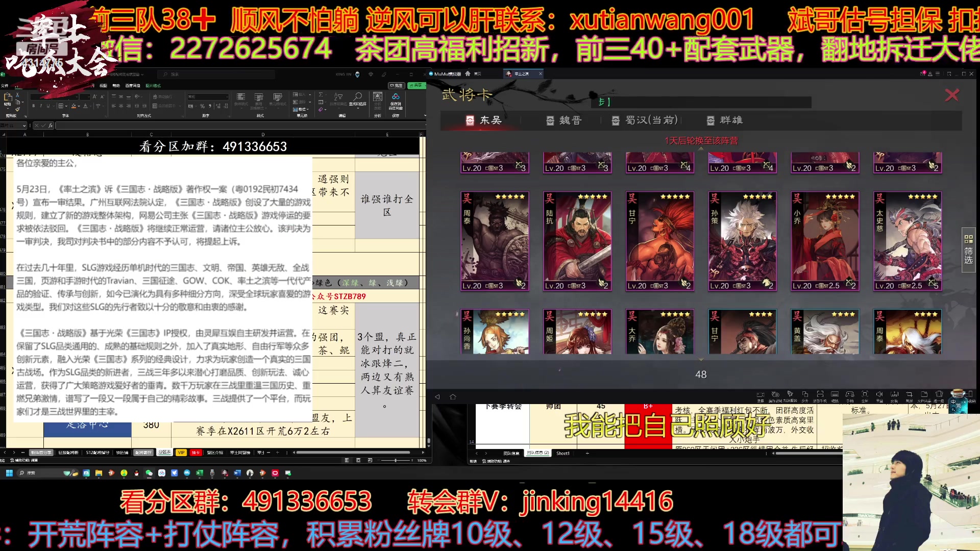Click the Excel zoom slider handle

pyautogui.click(x=396, y=460)
